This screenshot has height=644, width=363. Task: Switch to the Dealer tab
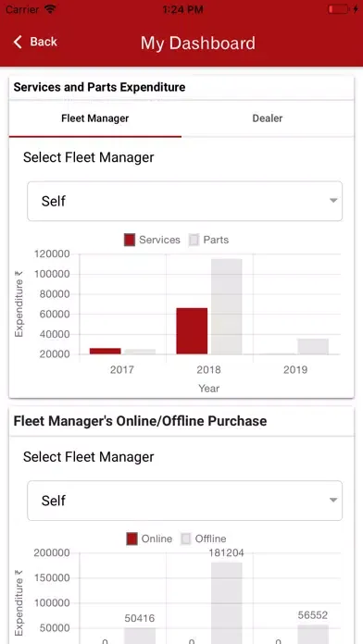[268, 118]
